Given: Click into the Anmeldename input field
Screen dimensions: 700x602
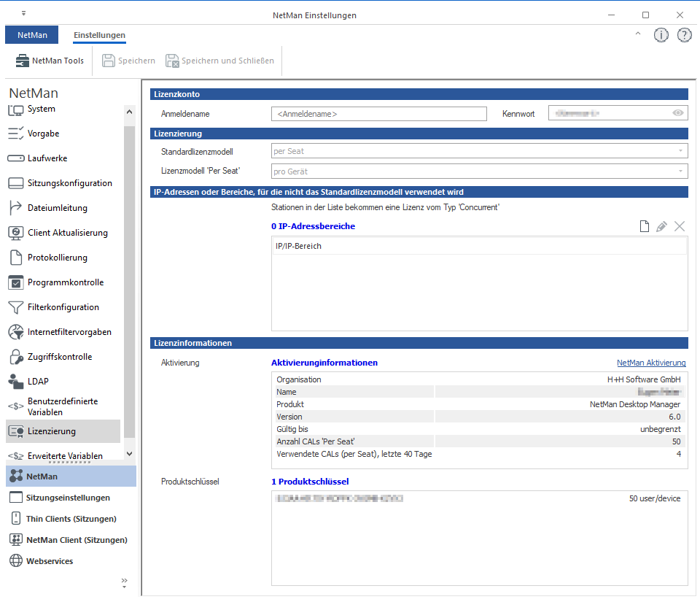Looking at the screenshot, I should [x=378, y=114].
